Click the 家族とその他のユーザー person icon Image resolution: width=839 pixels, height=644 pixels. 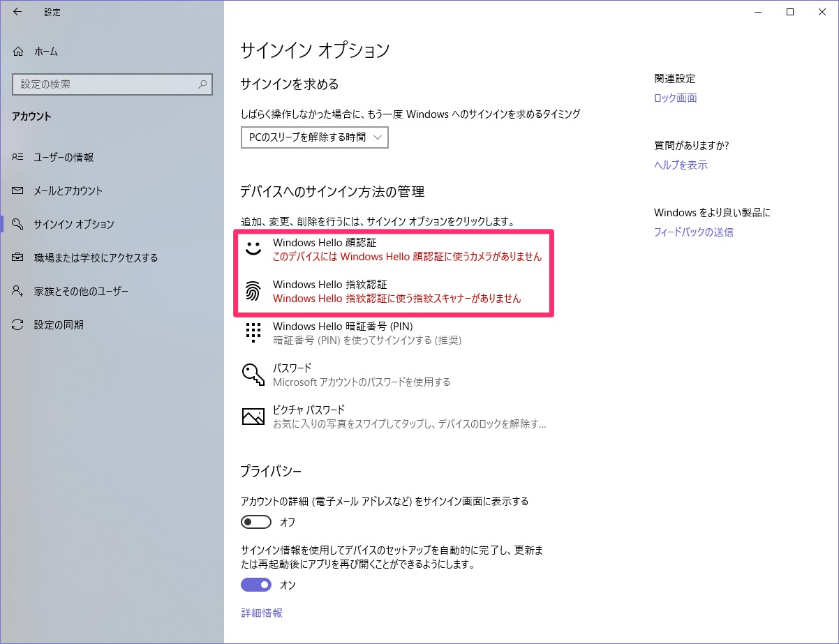(x=18, y=291)
